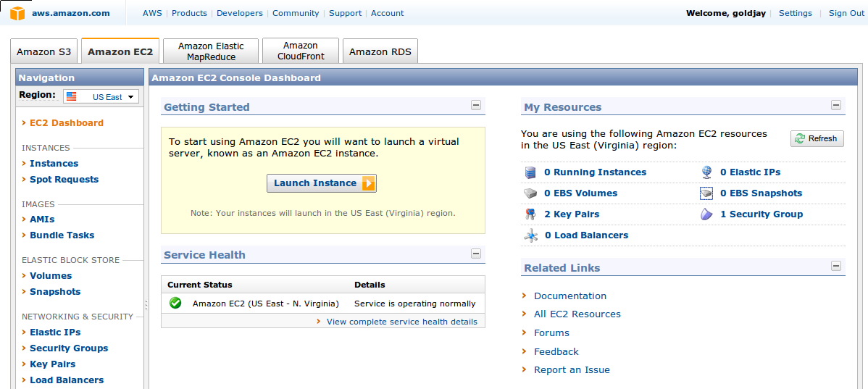Open Settings in the header
Screen dimensions: 868x389
[x=796, y=13]
